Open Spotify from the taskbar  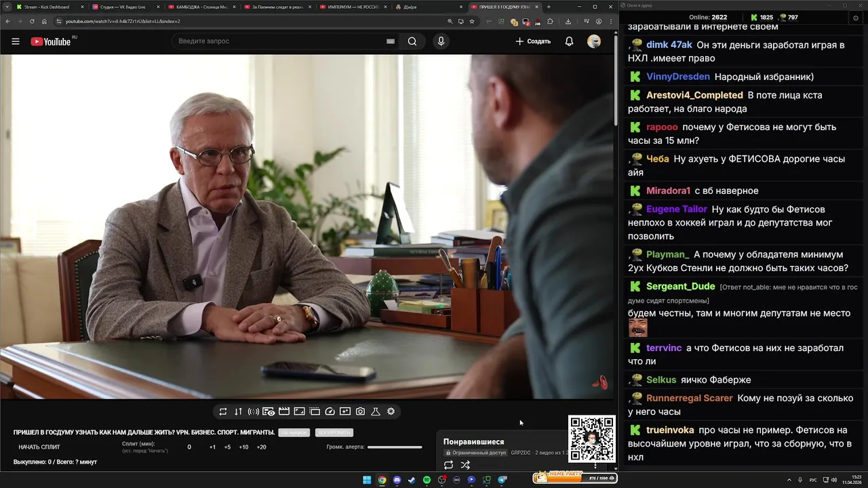(x=427, y=480)
